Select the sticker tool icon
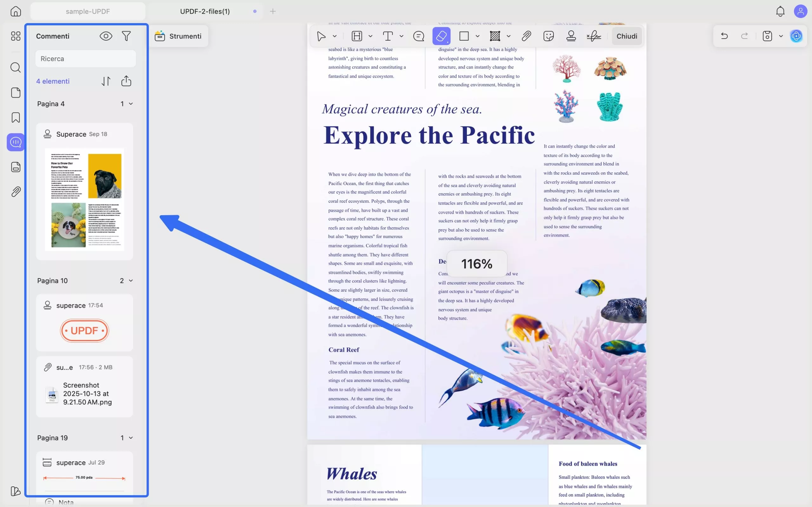The image size is (812, 507). pyautogui.click(x=548, y=36)
